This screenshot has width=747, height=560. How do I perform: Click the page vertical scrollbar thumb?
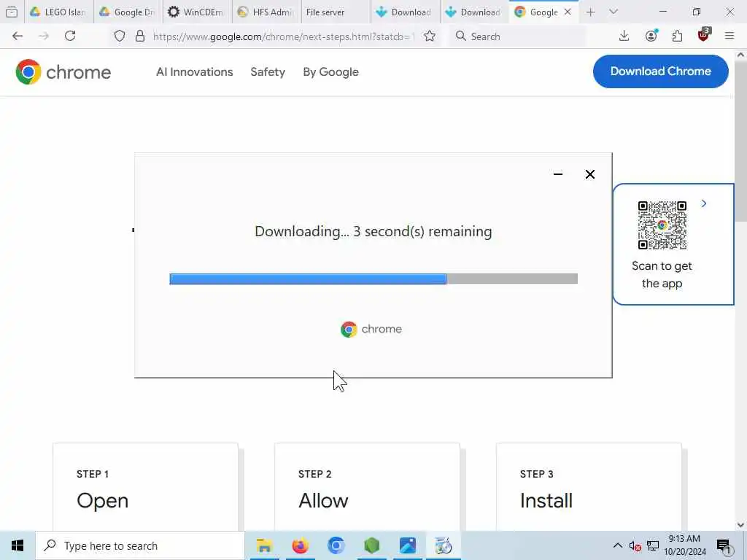click(x=740, y=143)
